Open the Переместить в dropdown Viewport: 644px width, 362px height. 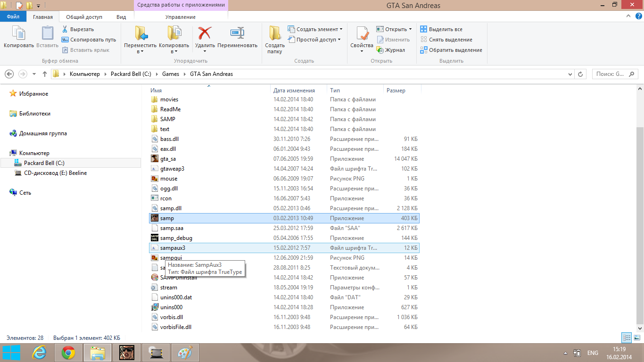point(140,40)
